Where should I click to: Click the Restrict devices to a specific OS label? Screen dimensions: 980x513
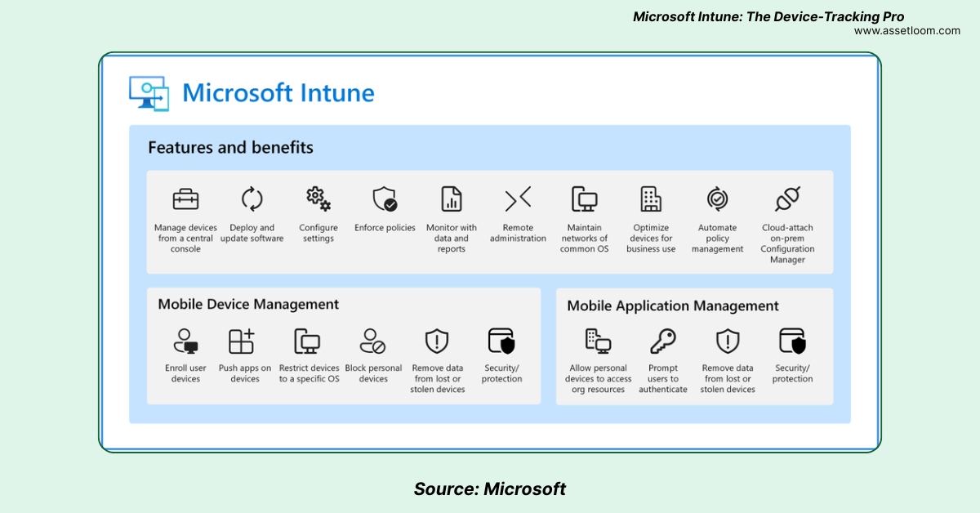[309, 373]
